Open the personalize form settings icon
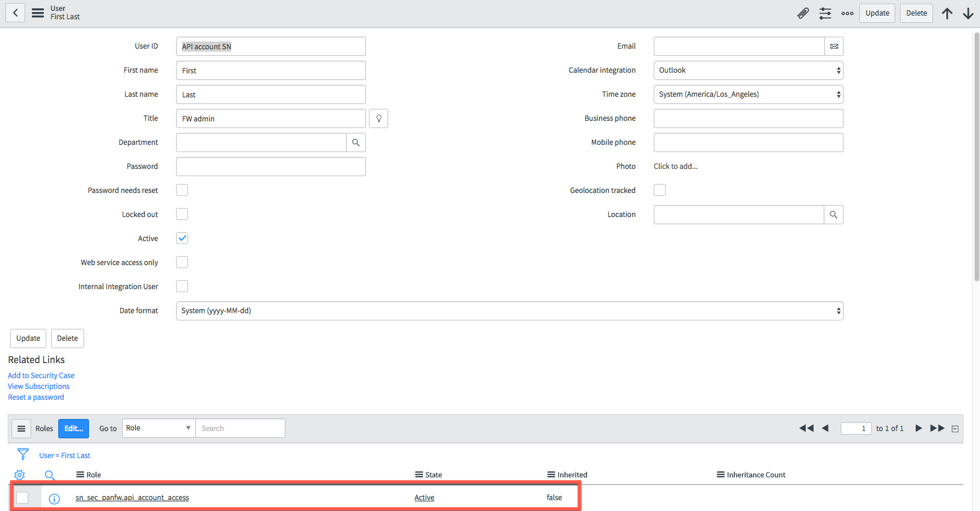The width and height of the screenshot is (980, 511). click(825, 13)
